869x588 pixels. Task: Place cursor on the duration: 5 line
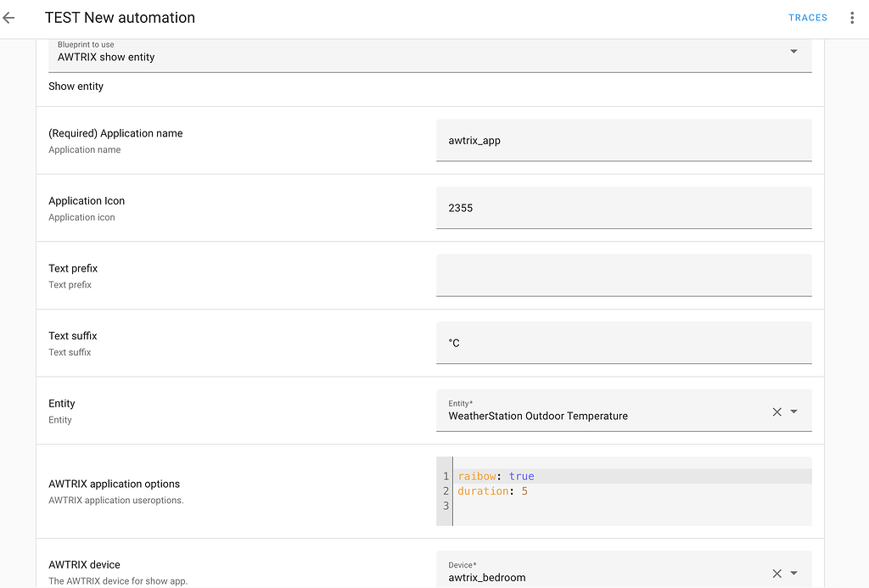pyautogui.click(x=493, y=491)
